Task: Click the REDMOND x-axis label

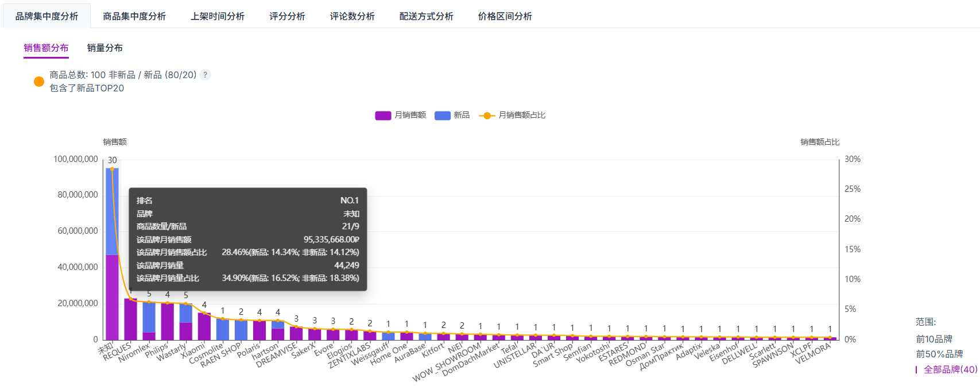Action: [629, 353]
